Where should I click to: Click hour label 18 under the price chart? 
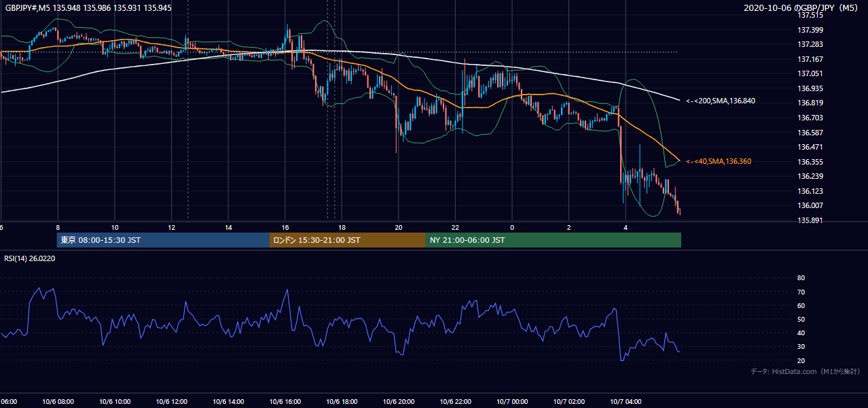(342, 228)
